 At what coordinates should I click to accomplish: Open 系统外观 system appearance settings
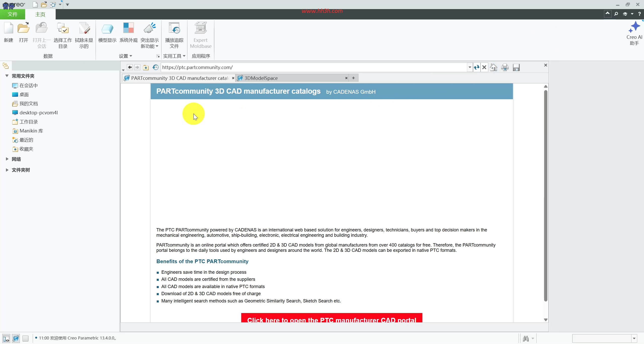128,32
